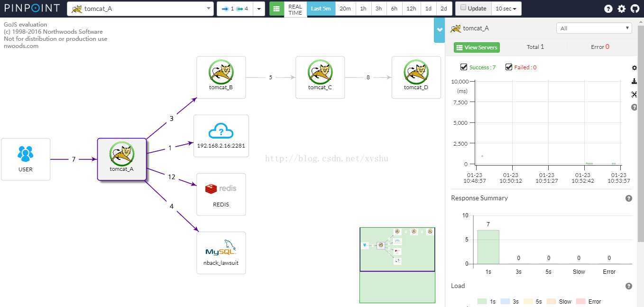The height and width of the screenshot is (307, 644).
Task: Select the 1h time range
Action: [x=363, y=9]
